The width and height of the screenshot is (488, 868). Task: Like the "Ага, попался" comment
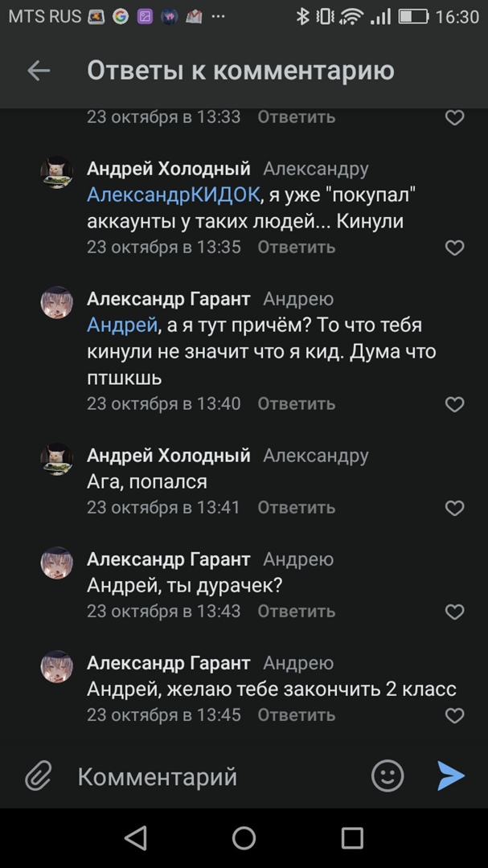(454, 509)
